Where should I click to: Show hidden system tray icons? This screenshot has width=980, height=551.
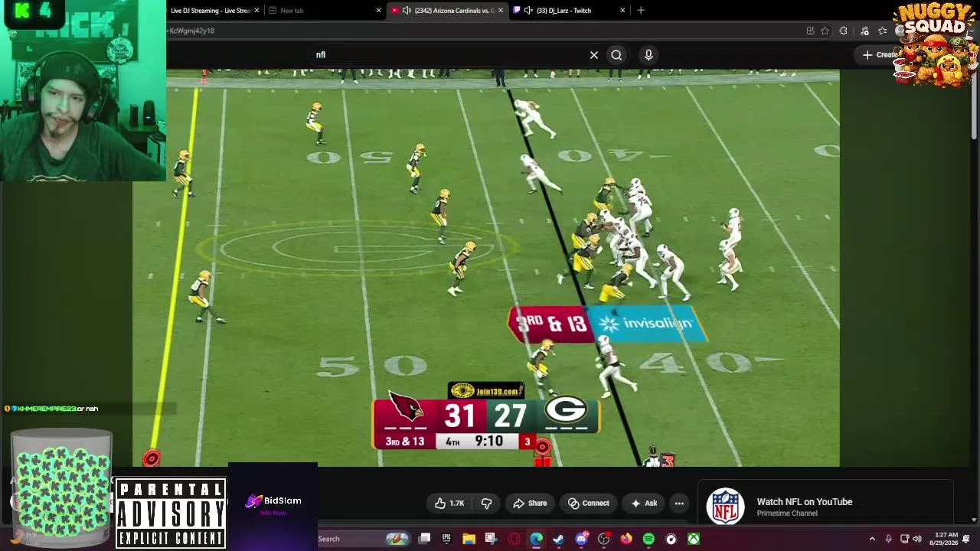pos(872,539)
